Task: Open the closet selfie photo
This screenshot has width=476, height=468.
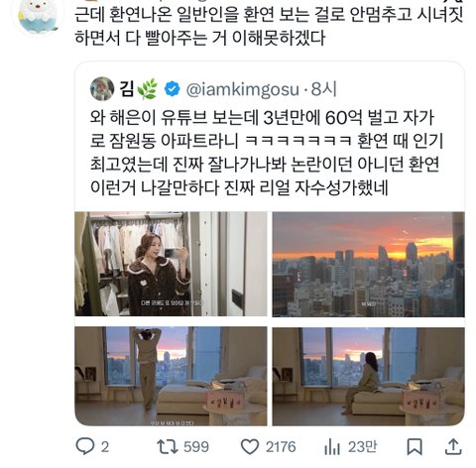Action: pos(171,264)
